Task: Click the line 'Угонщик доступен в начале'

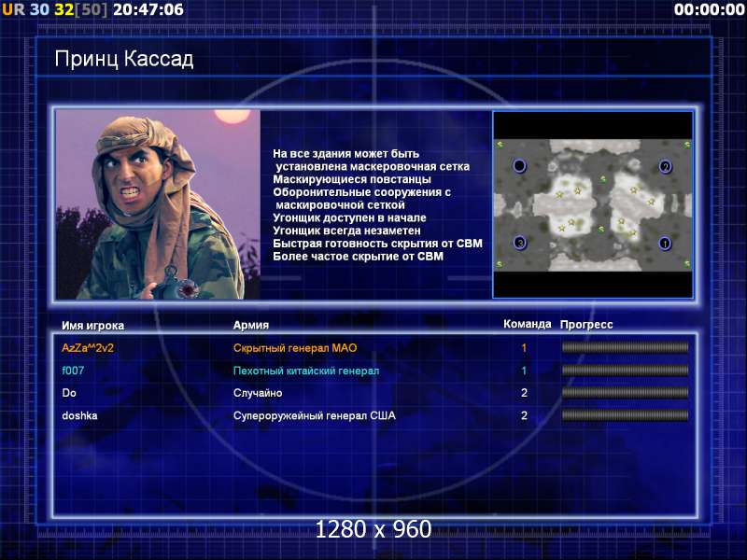Action: (349, 218)
